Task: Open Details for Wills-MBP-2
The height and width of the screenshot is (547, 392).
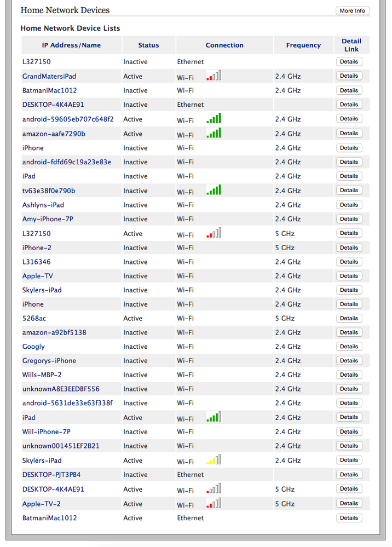Action: 349,375
